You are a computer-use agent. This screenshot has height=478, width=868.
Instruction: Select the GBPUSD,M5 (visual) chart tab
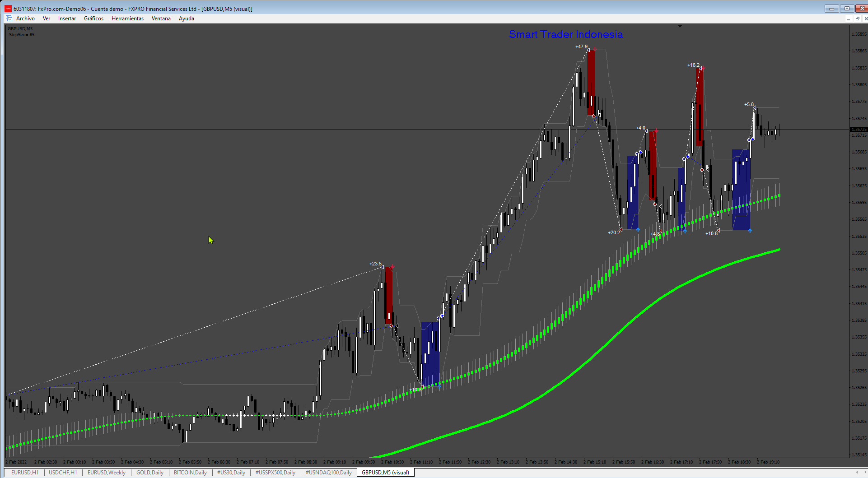click(x=385, y=473)
